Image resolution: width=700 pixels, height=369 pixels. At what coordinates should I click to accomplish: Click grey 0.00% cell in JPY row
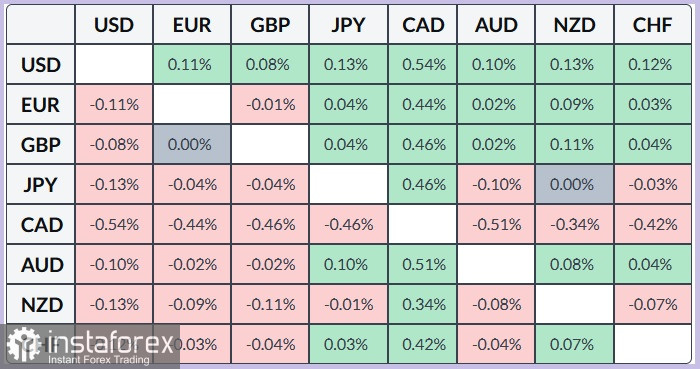coord(574,184)
